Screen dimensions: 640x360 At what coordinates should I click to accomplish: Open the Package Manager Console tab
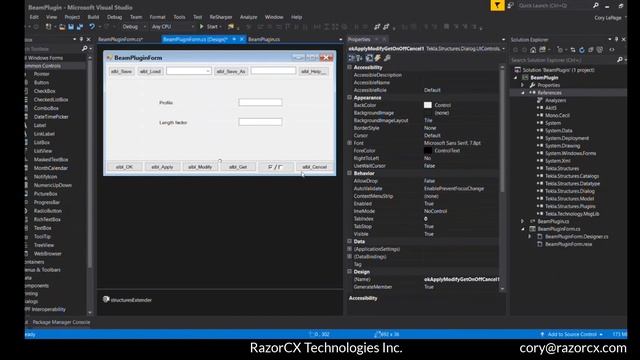(61, 322)
